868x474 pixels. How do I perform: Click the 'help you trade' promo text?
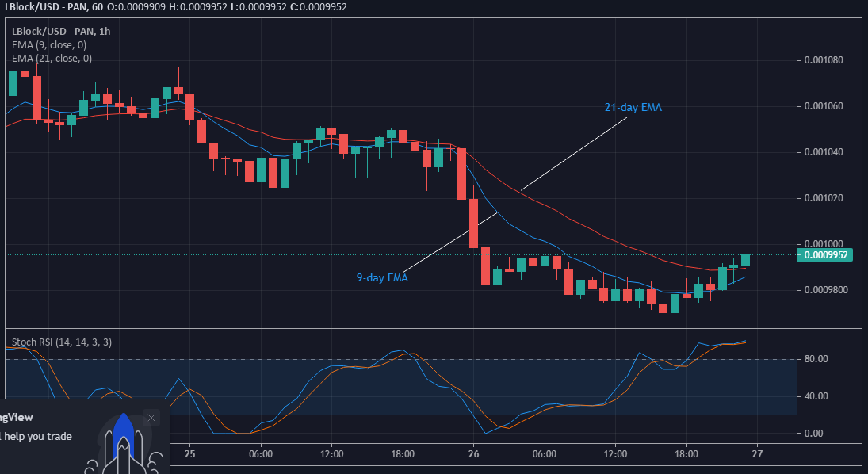[x=38, y=436]
